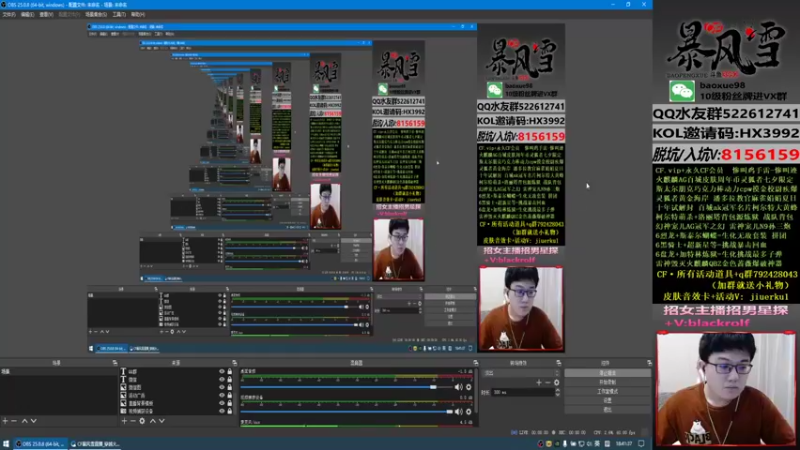Image resolution: width=800 pixels, height=450 pixels.
Task: Undock the Controls panel via float icon
Action: click(x=649, y=363)
